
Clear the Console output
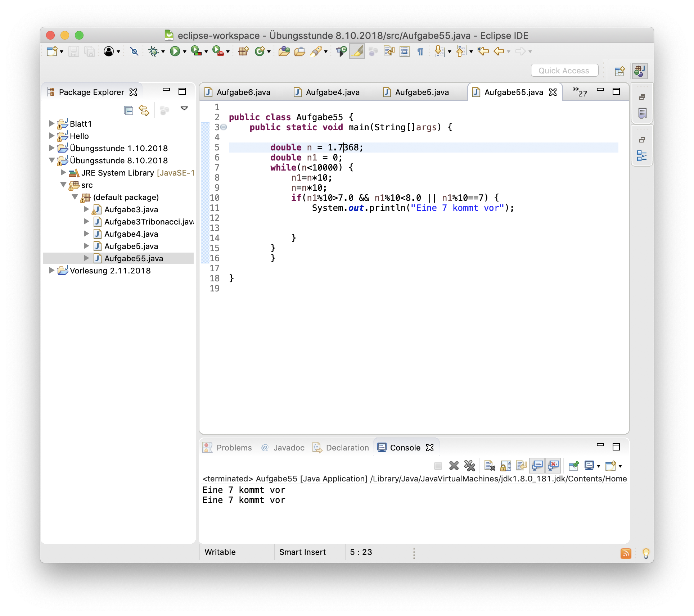pyautogui.click(x=490, y=466)
